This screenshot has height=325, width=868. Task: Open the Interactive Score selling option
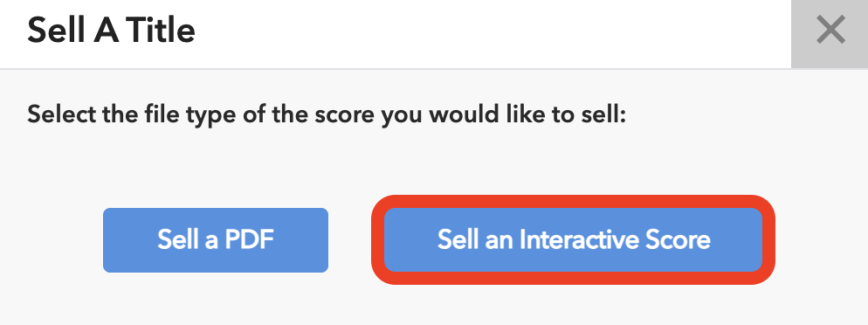pos(574,239)
